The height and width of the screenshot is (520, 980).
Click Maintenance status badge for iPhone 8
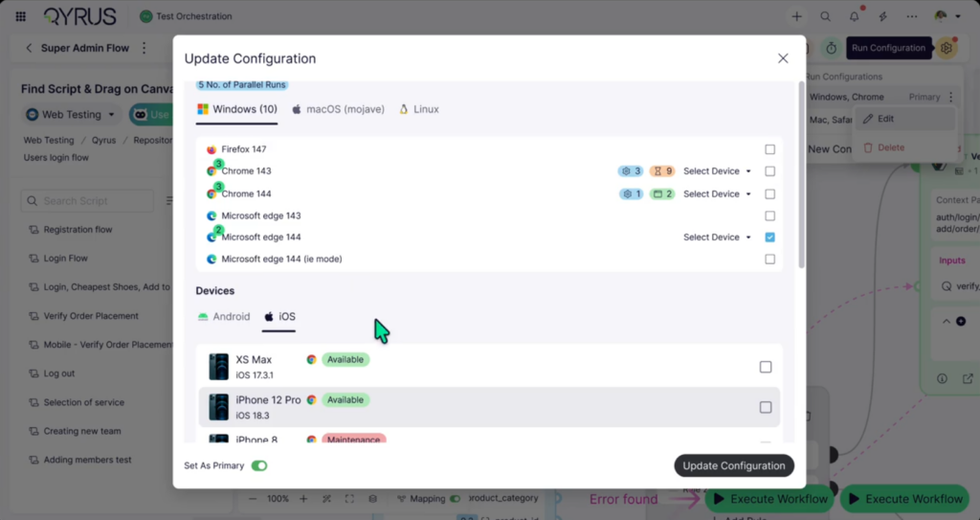point(354,440)
